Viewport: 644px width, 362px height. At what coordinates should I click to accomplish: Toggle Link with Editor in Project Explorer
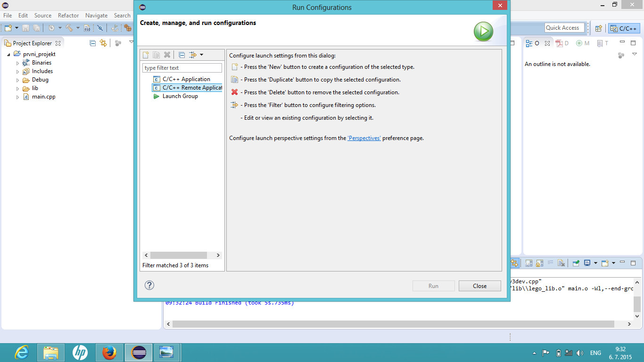click(103, 43)
